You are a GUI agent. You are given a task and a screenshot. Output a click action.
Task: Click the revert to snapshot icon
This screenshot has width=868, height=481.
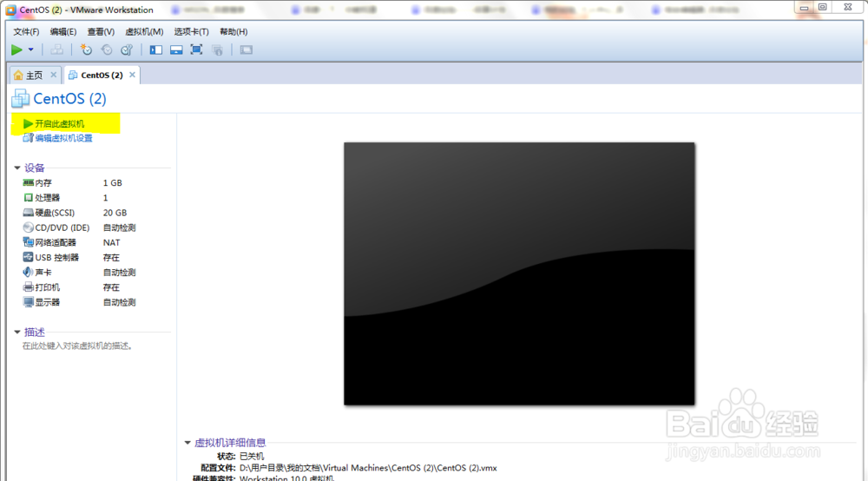coord(106,49)
